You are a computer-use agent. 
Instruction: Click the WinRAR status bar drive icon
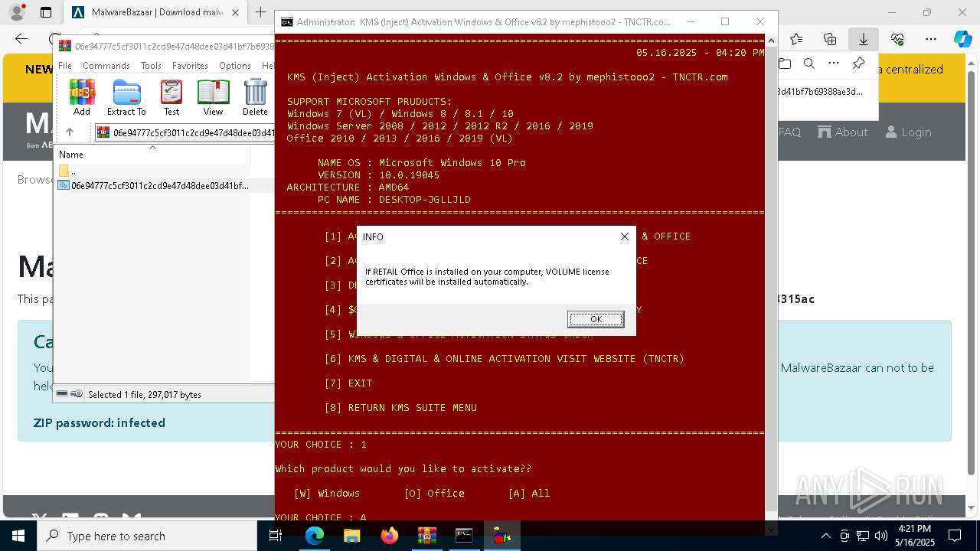pos(63,394)
